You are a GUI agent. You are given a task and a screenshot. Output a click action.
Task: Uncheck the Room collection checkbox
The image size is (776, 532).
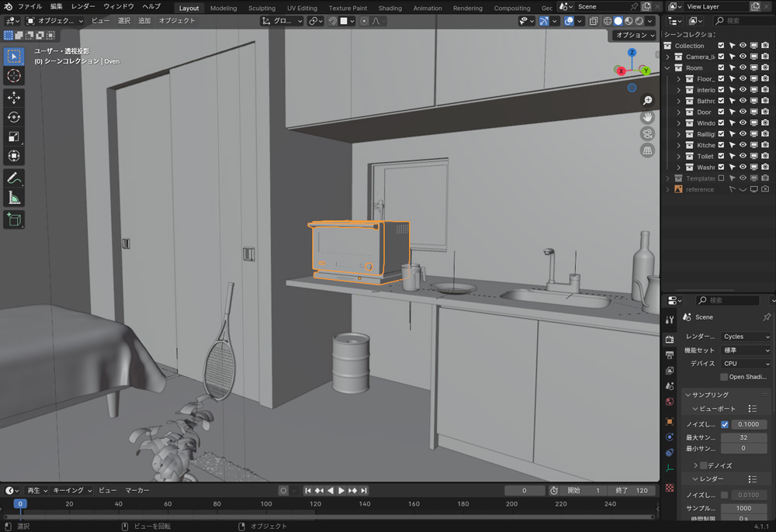point(721,67)
